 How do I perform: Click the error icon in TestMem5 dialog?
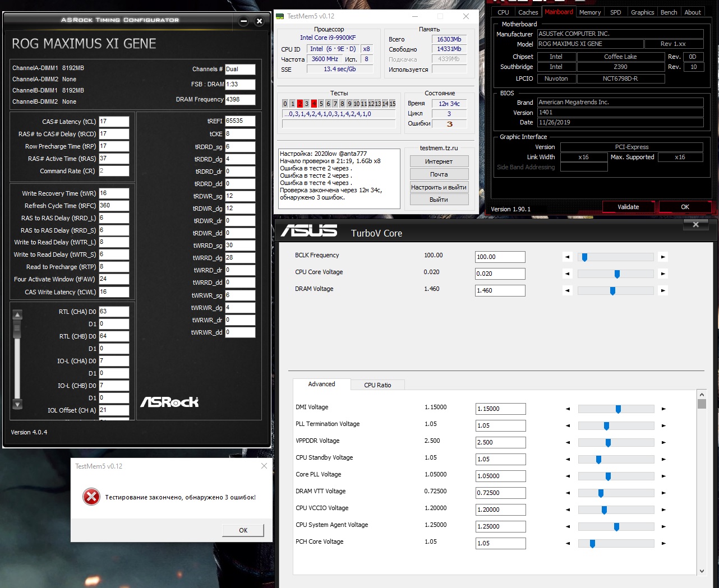(x=91, y=497)
